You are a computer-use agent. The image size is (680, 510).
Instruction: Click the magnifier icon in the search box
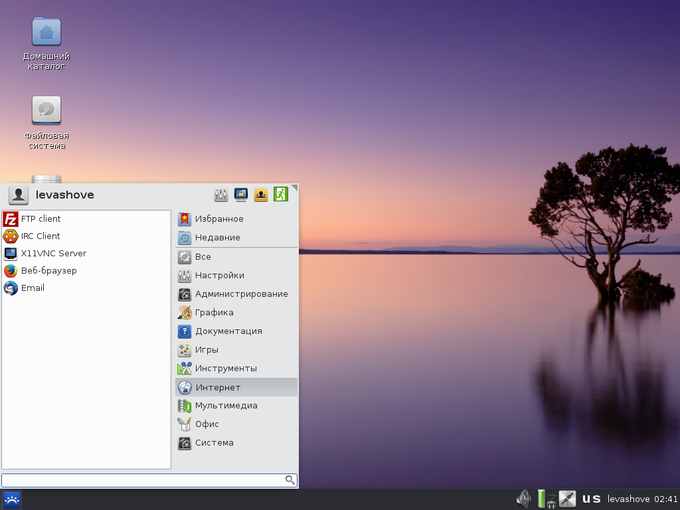(290, 480)
